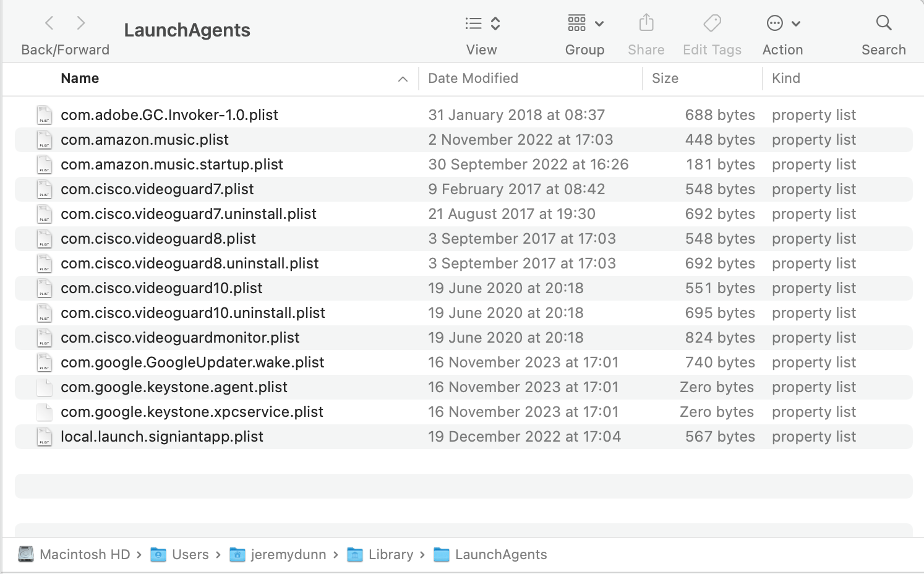This screenshot has width=924, height=574.
Task: Go back with the left chevron
Action: 49,24
